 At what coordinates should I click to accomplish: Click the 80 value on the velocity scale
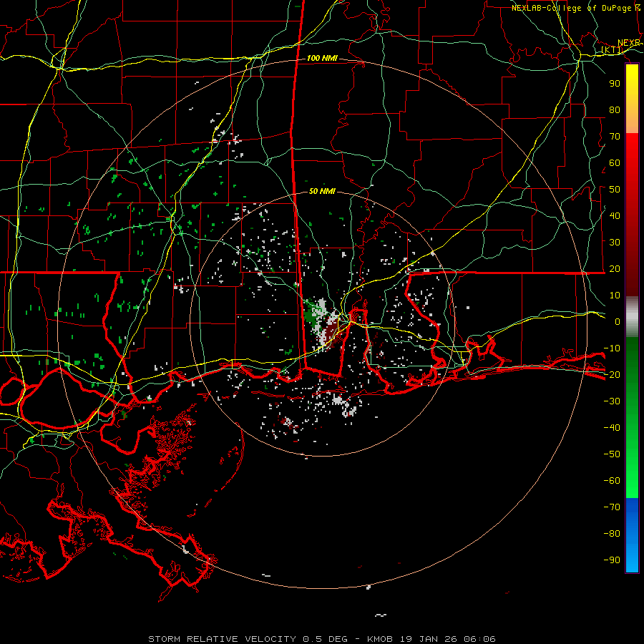tap(615, 110)
